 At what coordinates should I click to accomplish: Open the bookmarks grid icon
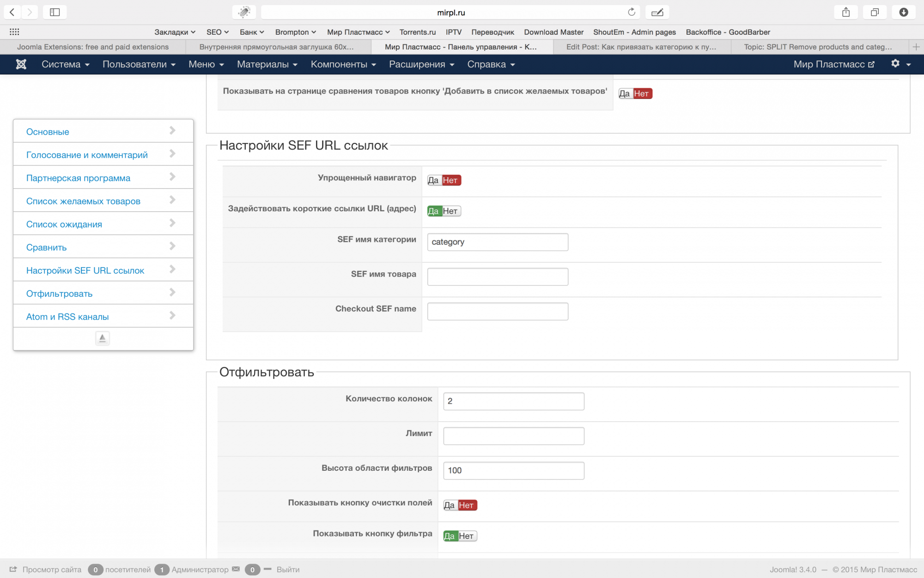coord(14,32)
